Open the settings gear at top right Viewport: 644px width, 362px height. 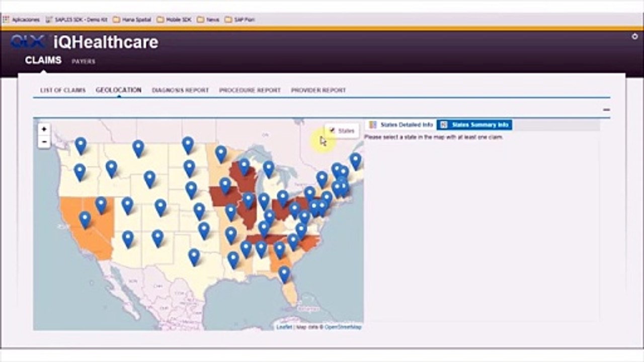635,37
